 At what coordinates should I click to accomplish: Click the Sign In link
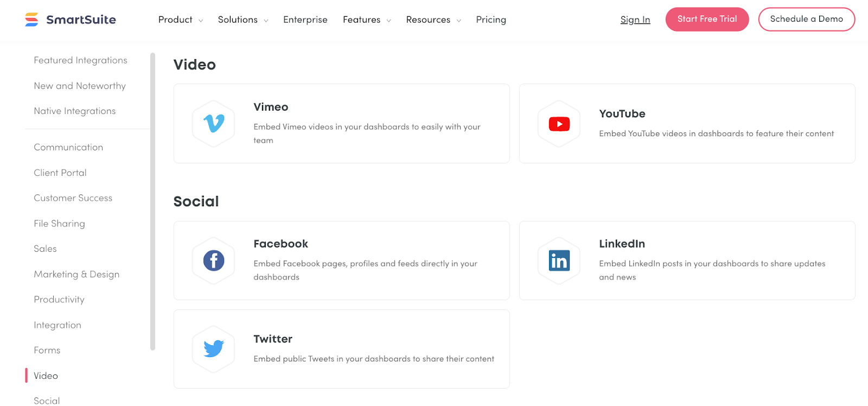(635, 20)
